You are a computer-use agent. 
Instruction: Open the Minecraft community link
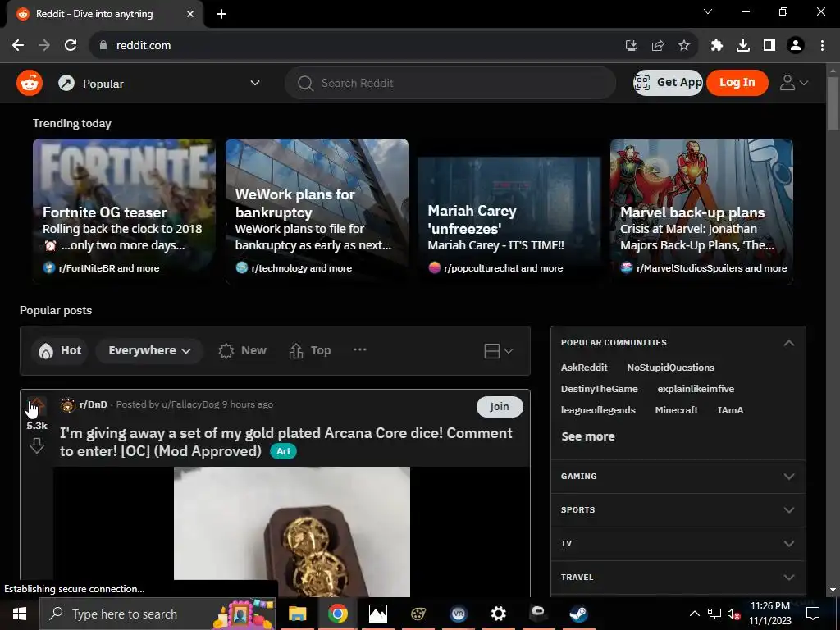click(x=676, y=410)
